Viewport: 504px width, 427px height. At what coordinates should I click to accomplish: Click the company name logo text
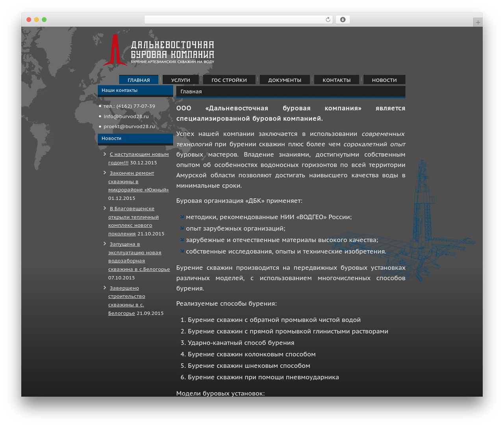[x=172, y=52]
